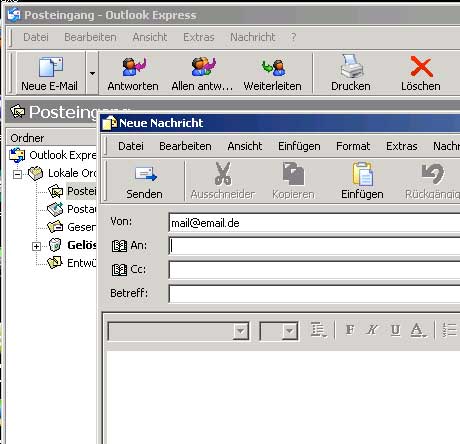Open Datei menu in Outlook Express window
The height and width of the screenshot is (444, 460).
click(36, 37)
